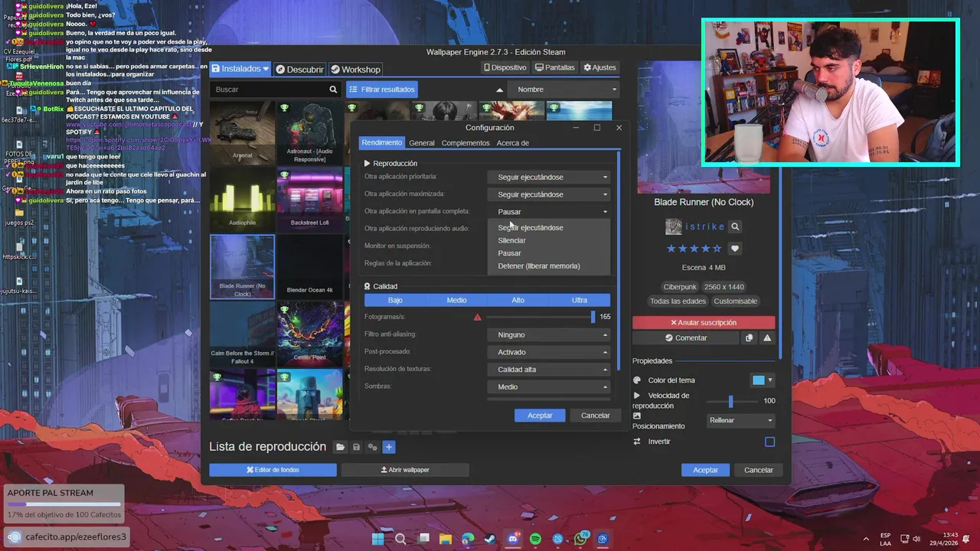Click the Posicionamiento image icon
The width and height of the screenshot is (980, 551).
click(637, 416)
